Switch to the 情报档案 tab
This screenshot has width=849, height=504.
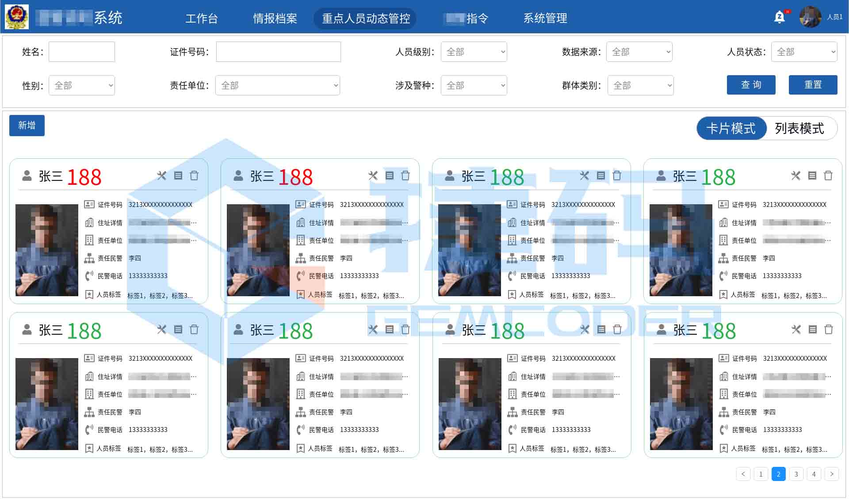click(275, 19)
